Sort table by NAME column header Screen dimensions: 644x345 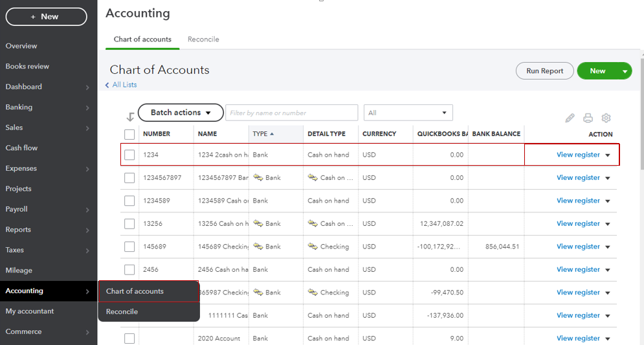207,134
